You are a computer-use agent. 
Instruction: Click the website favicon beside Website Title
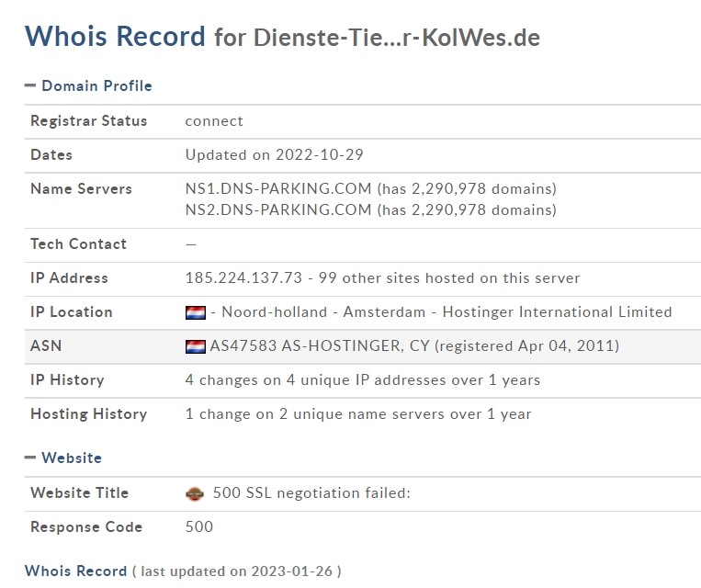(x=195, y=493)
